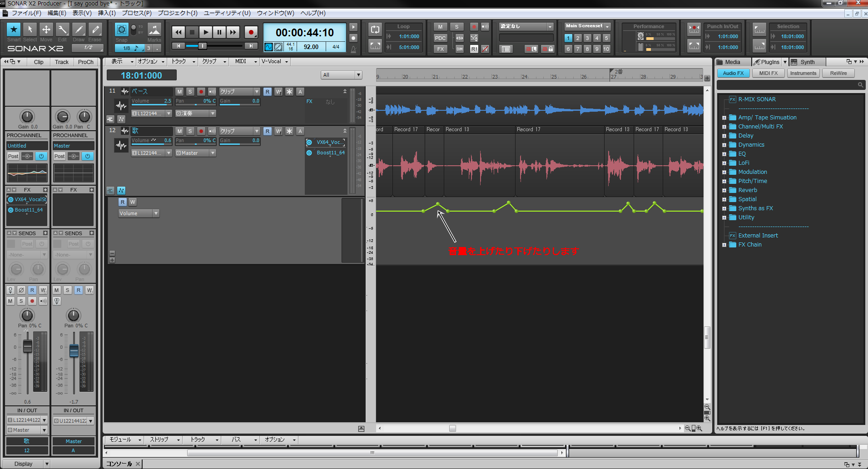This screenshot has height=469, width=868.
Task: Toggle Untitled ProChannel power button
Action: click(x=41, y=156)
